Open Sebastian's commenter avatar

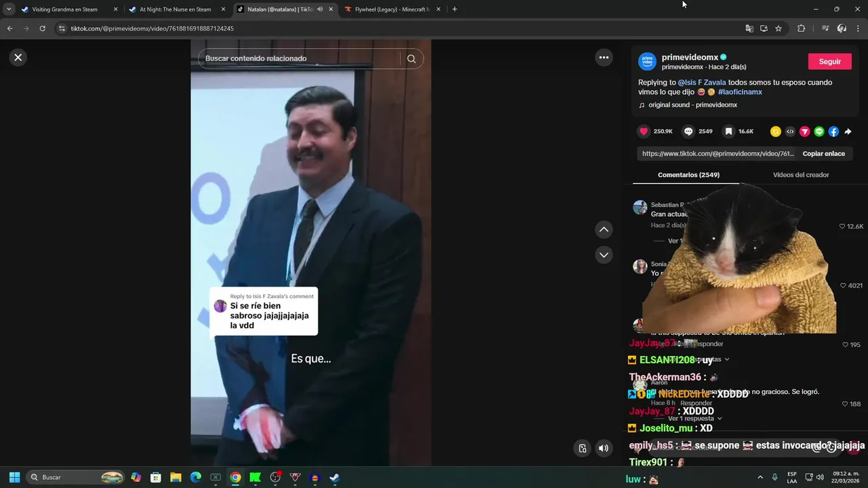pos(639,207)
